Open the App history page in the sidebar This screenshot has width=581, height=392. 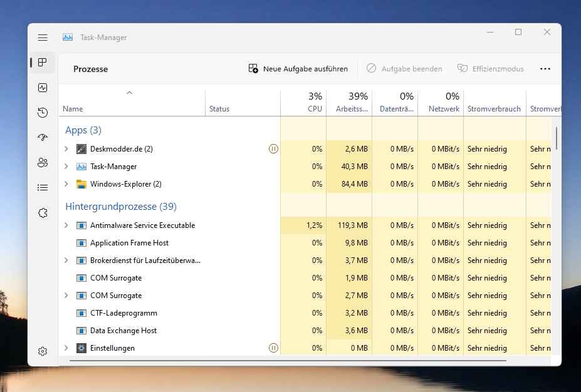click(43, 113)
